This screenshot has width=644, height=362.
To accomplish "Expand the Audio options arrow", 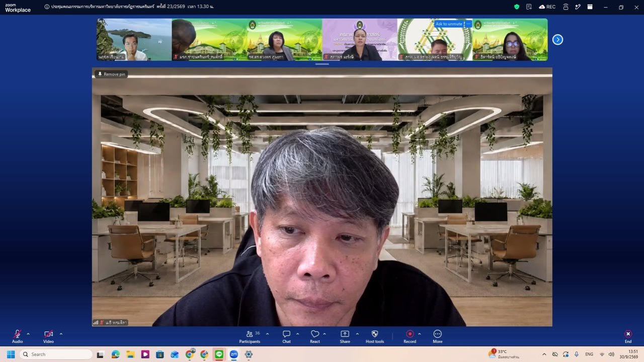I will click(28, 334).
